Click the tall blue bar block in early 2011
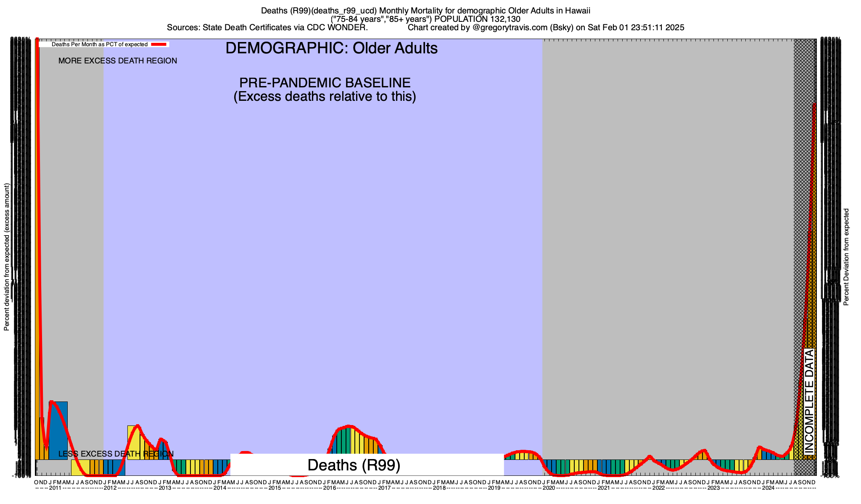Screen dimensions: 861x504 58,430
